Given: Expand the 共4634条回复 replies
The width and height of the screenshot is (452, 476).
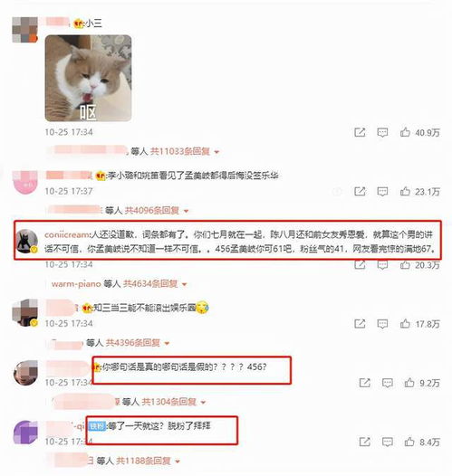Looking at the screenshot, I should [155, 284].
